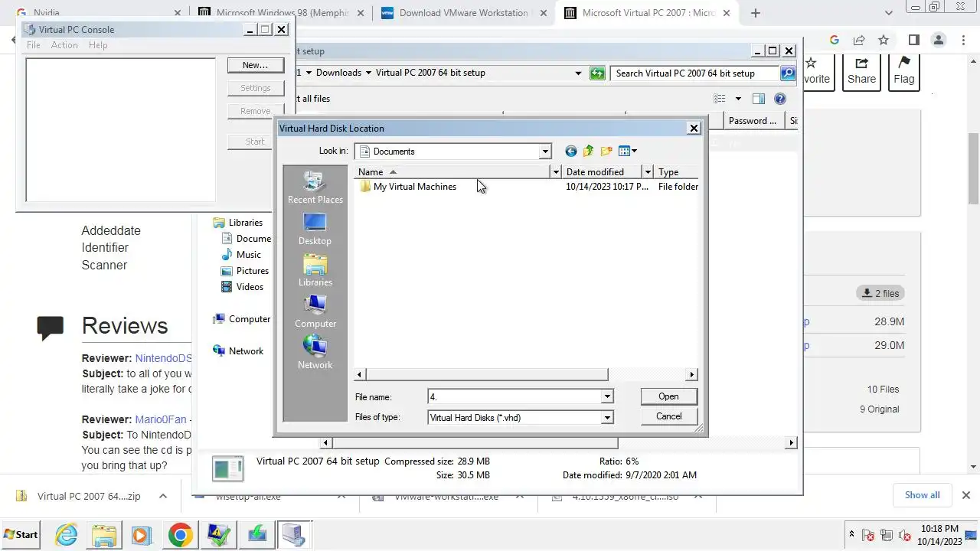Click the Explorer search box

pos(694,73)
